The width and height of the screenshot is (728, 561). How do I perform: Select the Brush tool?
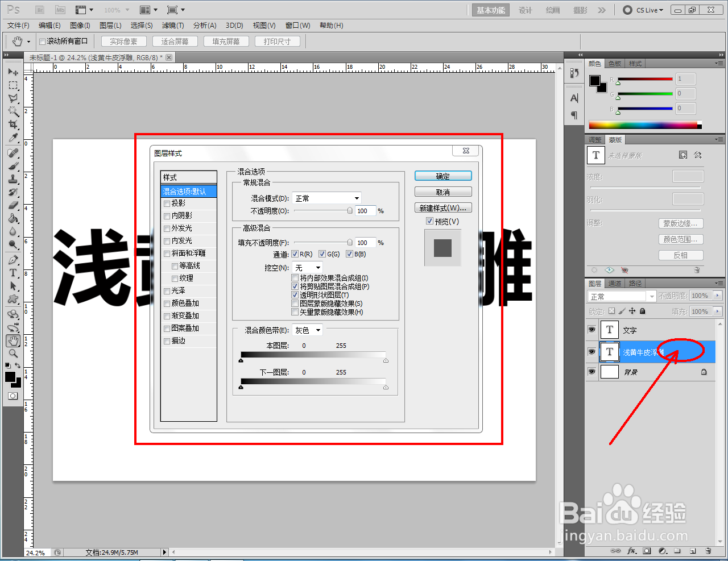[13, 167]
